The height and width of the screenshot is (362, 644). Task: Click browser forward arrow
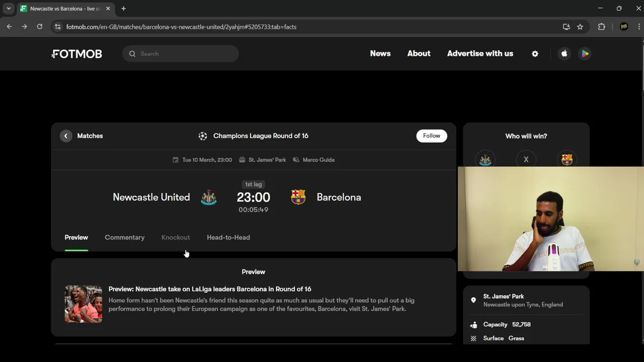[24, 27]
